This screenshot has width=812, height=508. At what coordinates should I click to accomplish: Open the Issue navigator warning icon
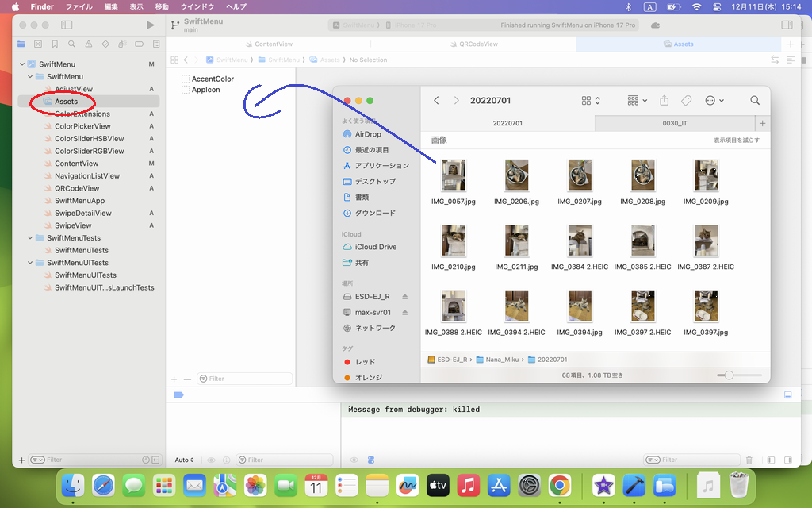pyautogui.click(x=89, y=44)
